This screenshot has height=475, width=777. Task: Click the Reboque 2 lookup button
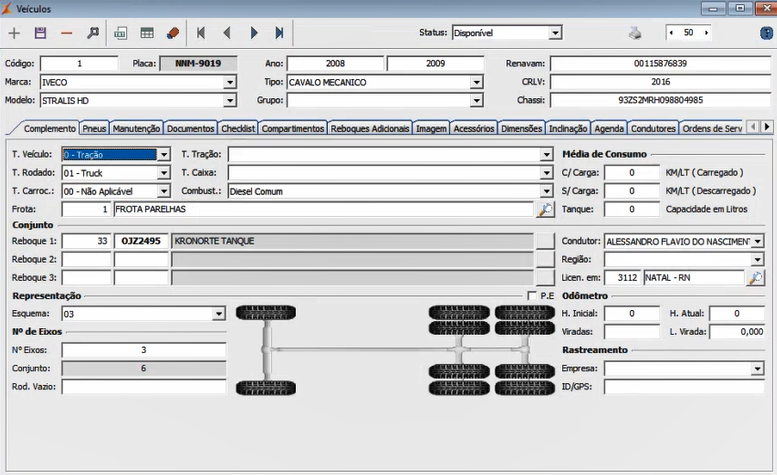tap(545, 260)
